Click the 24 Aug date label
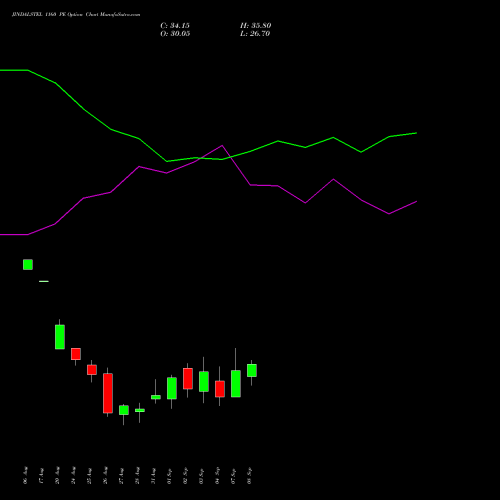Image resolution: width=500 pixels, height=500 pixels. pos(74,475)
